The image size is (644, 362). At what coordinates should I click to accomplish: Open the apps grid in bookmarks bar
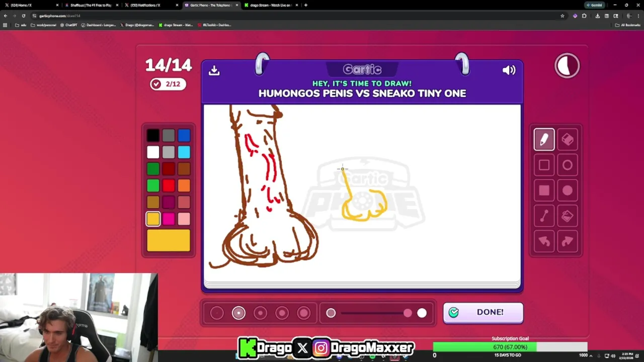tap(6, 25)
